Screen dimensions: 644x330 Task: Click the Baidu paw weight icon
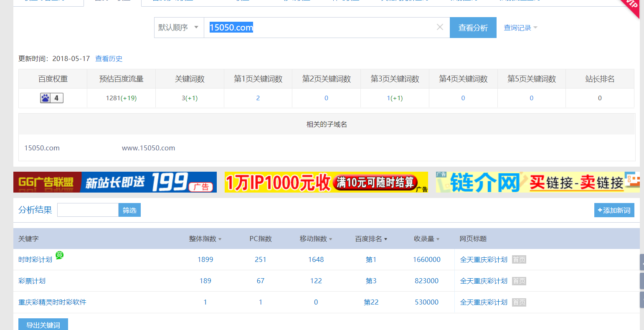click(x=46, y=98)
